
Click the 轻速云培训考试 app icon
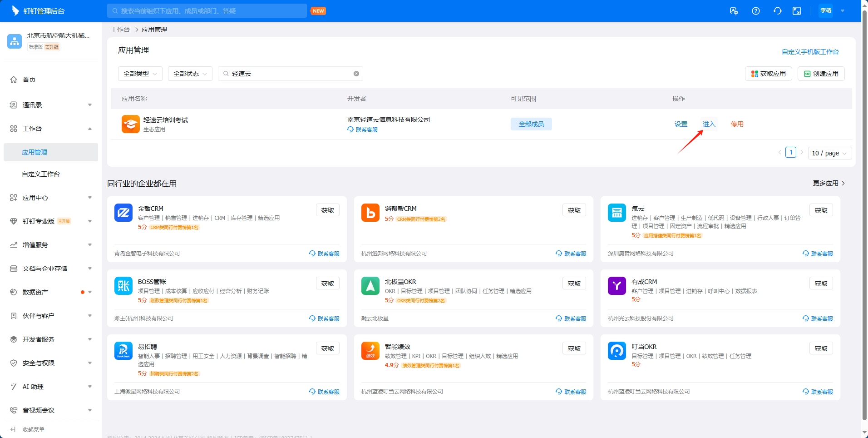point(131,124)
